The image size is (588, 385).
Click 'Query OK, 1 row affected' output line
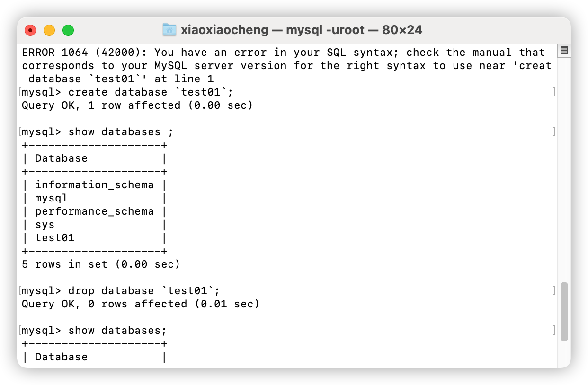tap(137, 105)
